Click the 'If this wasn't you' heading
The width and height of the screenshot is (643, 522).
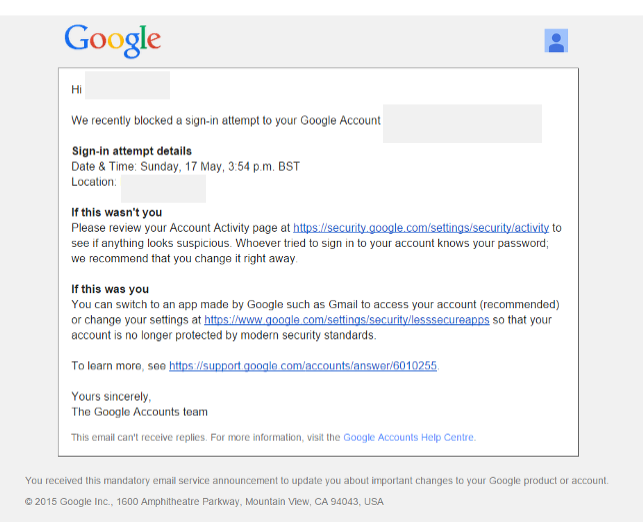[116, 212]
